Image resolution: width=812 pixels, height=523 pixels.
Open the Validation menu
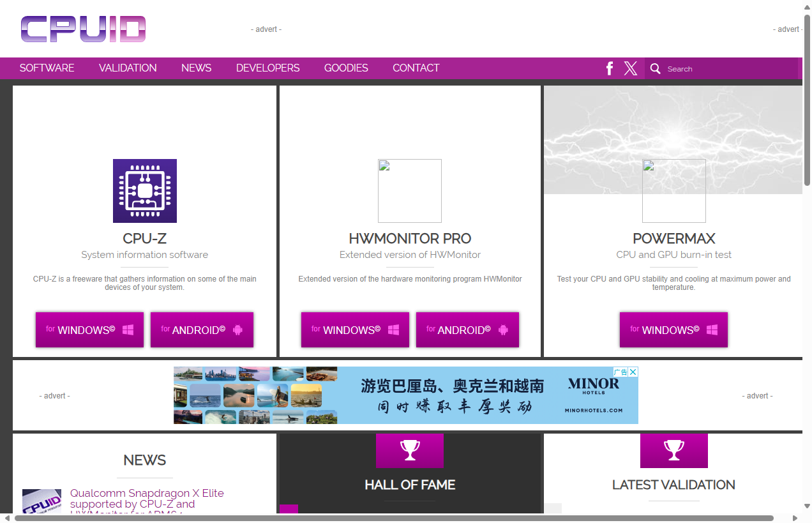click(x=128, y=68)
